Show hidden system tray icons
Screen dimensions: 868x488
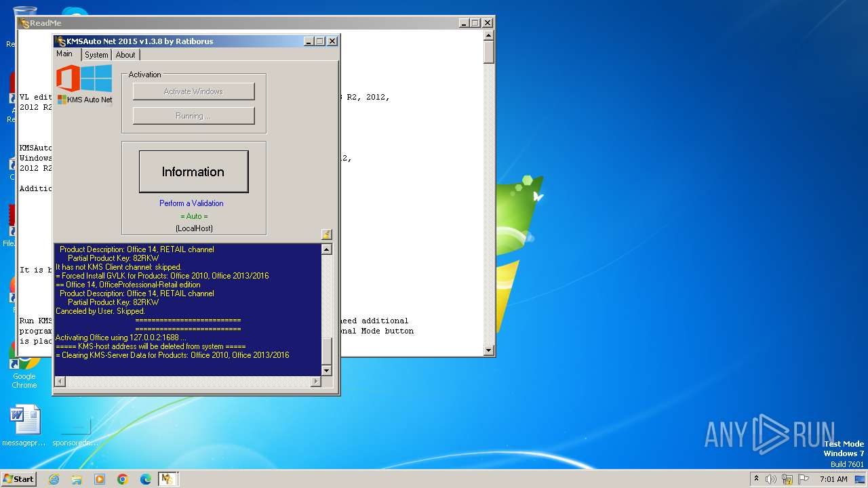tap(757, 479)
